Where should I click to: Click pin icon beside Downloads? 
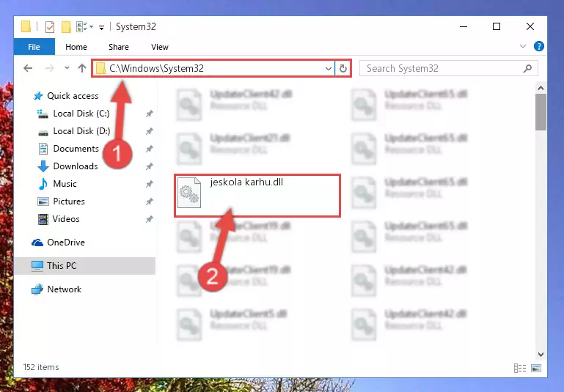point(150,166)
